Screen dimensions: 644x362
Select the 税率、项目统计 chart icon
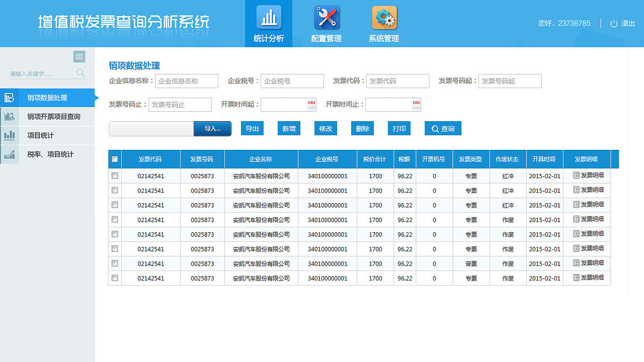(x=9, y=154)
